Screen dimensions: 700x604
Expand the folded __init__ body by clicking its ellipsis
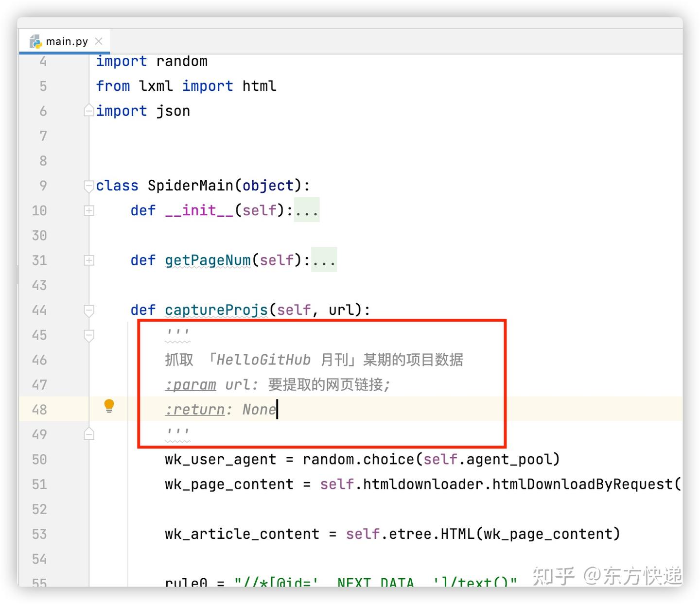(306, 210)
